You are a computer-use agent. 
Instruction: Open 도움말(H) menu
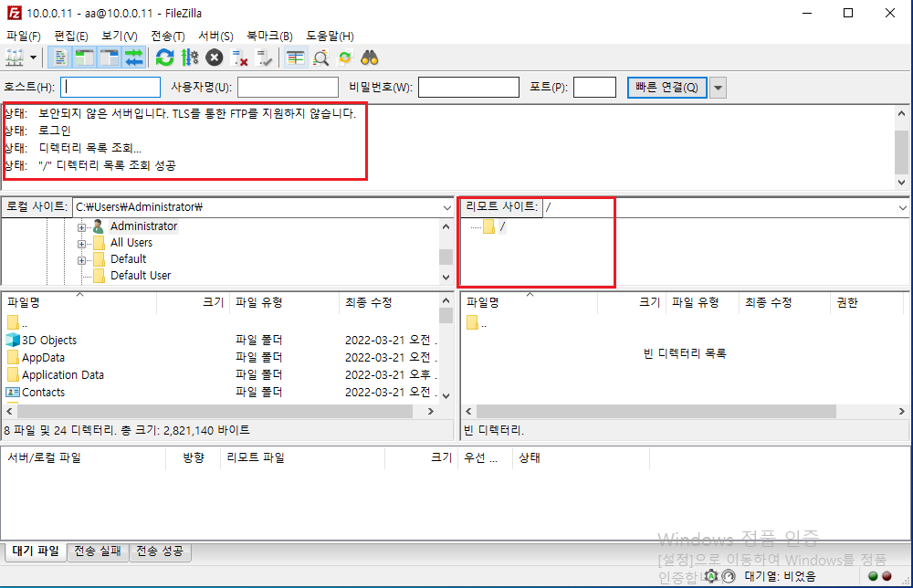coord(331,37)
